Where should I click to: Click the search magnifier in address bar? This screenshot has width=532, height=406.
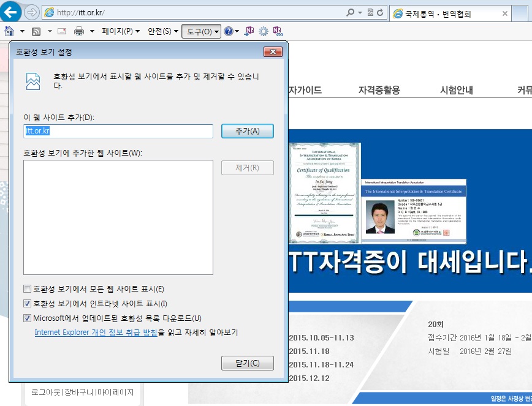[350, 12]
